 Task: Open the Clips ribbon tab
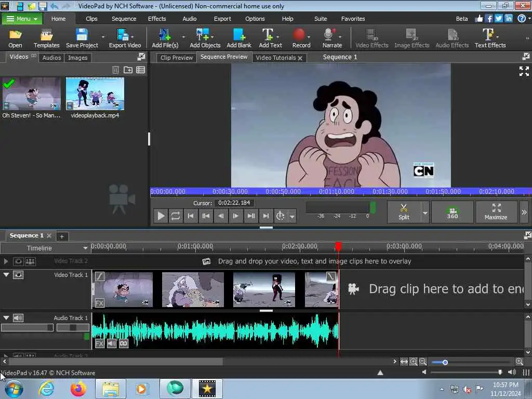(x=91, y=19)
